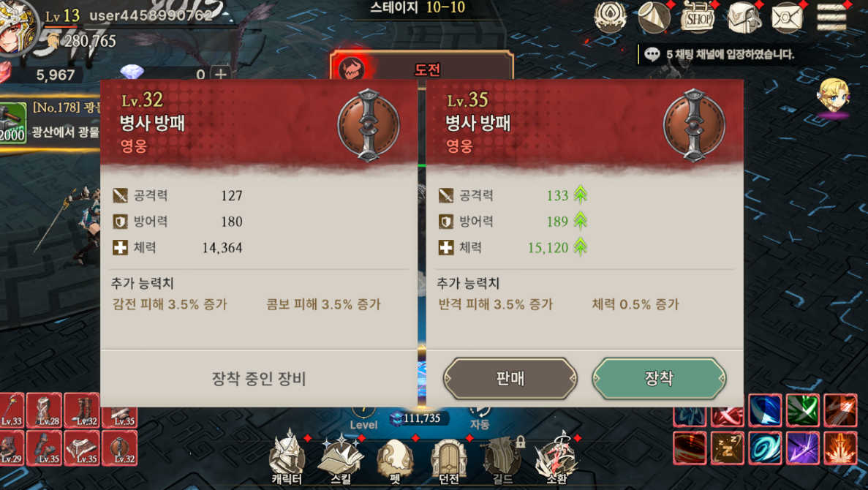Screen dimensions: 868x490
Task: Open the 던전 dungeon menu
Action: pos(448,459)
